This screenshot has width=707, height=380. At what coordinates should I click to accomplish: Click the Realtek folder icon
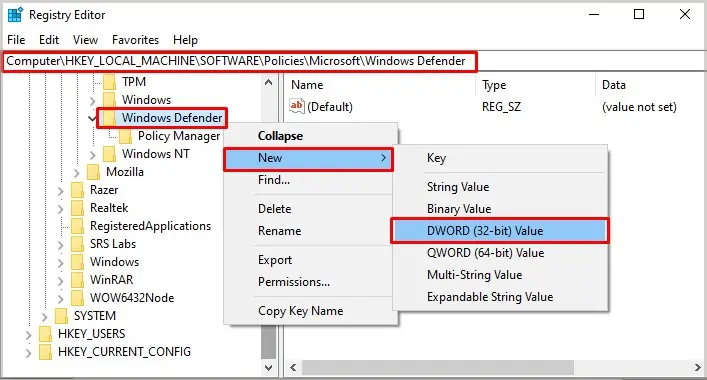click(x=78, y=208)
